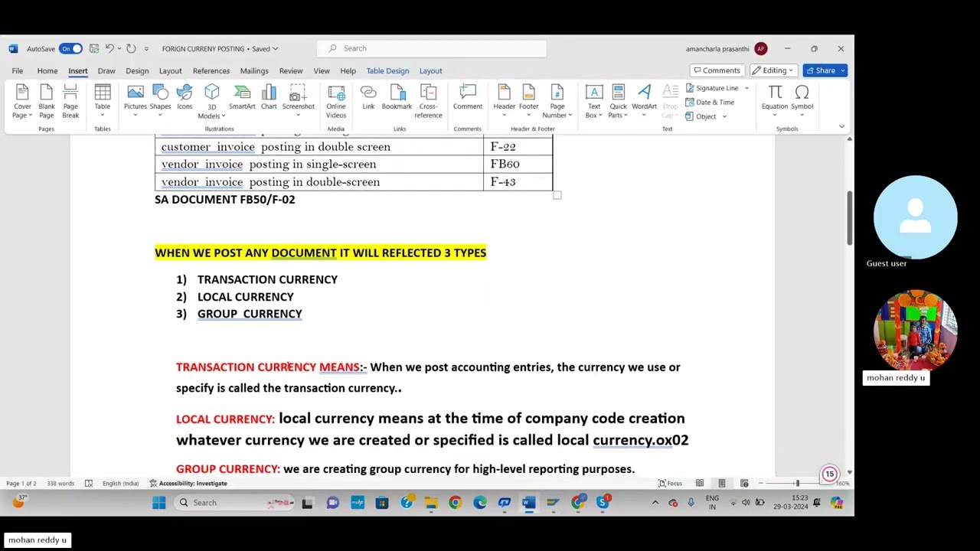Switch to the Draw tab
This screenshot has height=551, width=980.
pyautogui.click(x=106, y=70)
